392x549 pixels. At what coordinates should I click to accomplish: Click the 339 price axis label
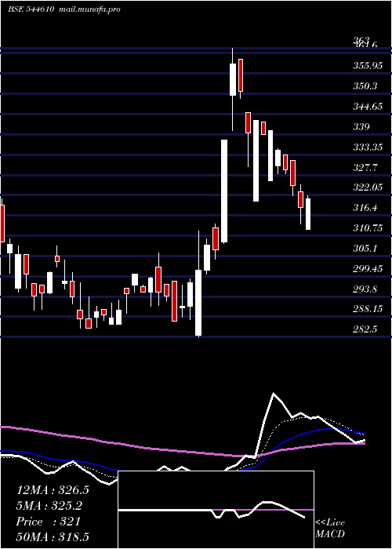tap(361, 127)
